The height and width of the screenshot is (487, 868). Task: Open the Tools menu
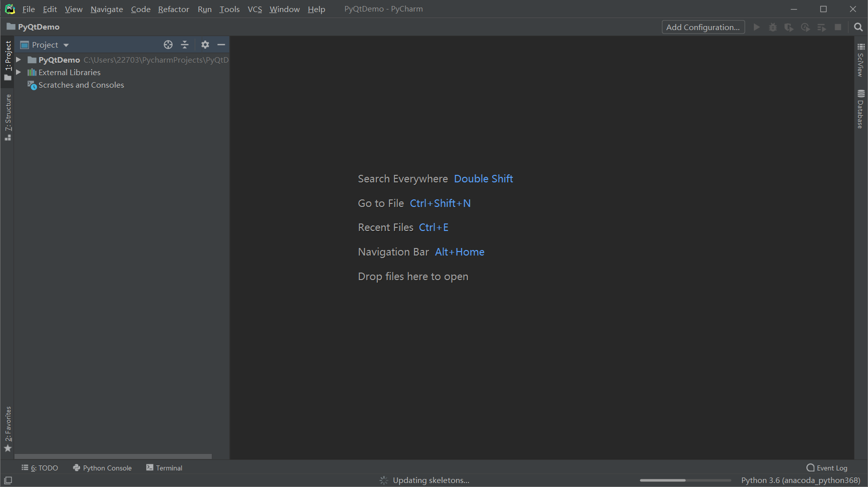click(x=229, y=9)
